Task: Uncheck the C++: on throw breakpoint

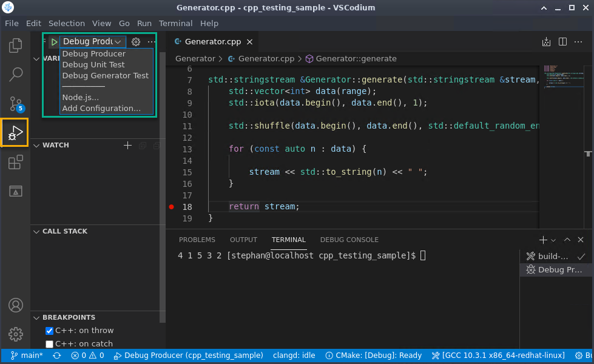Action: 49,331
